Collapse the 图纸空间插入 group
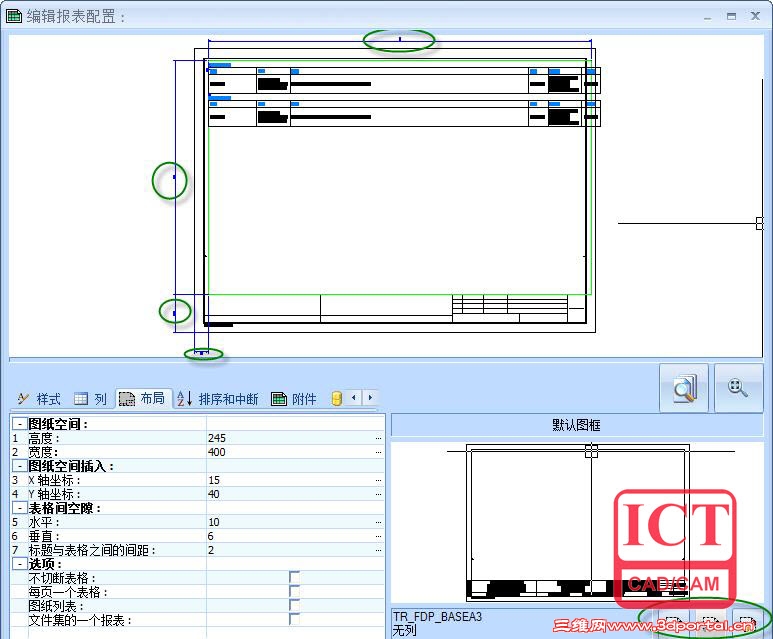773x639 pixels. 20,466
